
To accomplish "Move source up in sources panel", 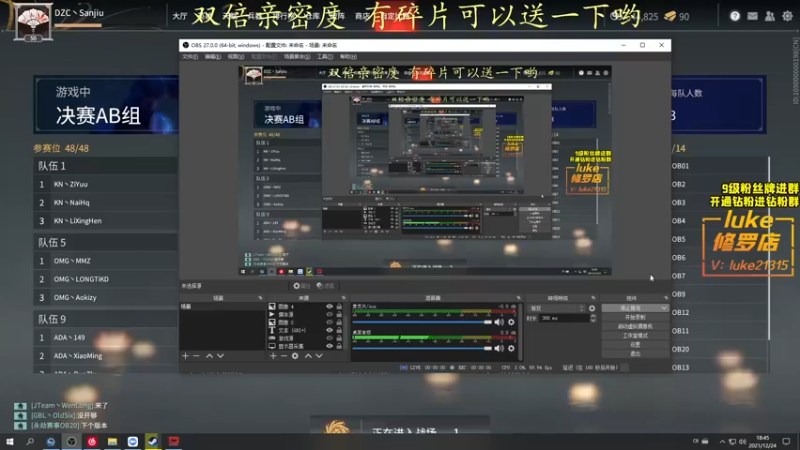I will pyautogui.click(x=308, y=356).
